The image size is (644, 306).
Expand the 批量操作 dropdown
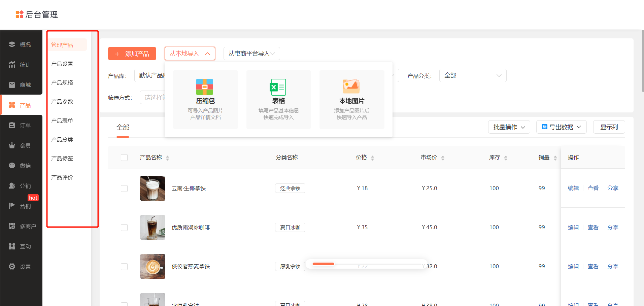point(509,127)
